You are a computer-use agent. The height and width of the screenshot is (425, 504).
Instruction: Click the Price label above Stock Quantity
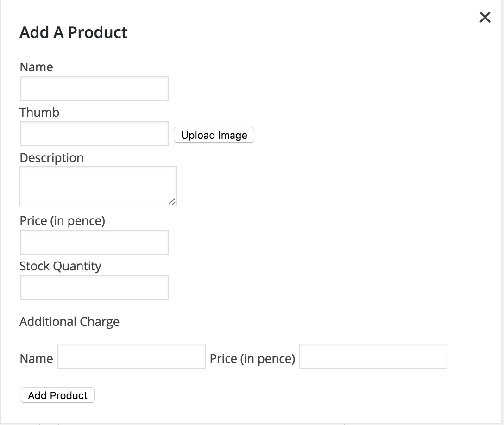pos(63,221)
